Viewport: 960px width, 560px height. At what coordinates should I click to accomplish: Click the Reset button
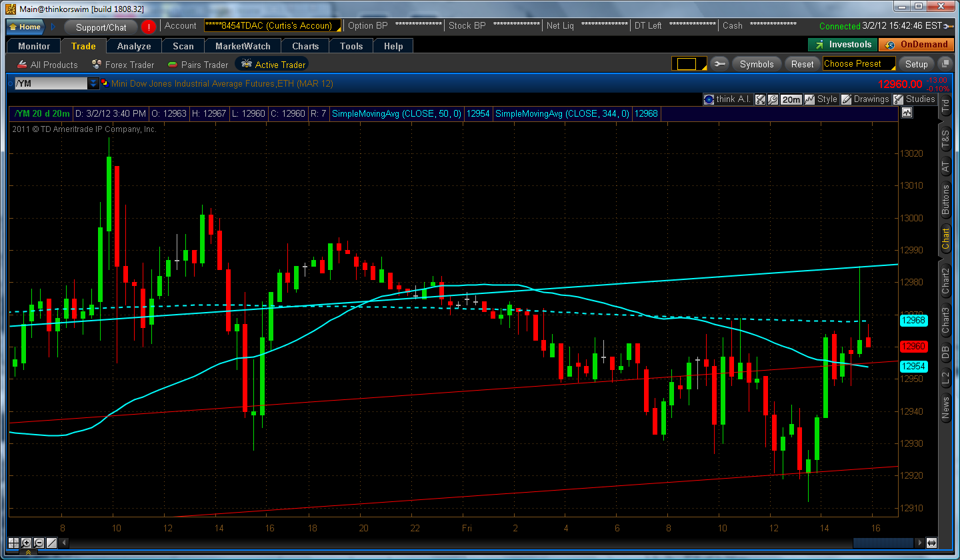(803, 64)
